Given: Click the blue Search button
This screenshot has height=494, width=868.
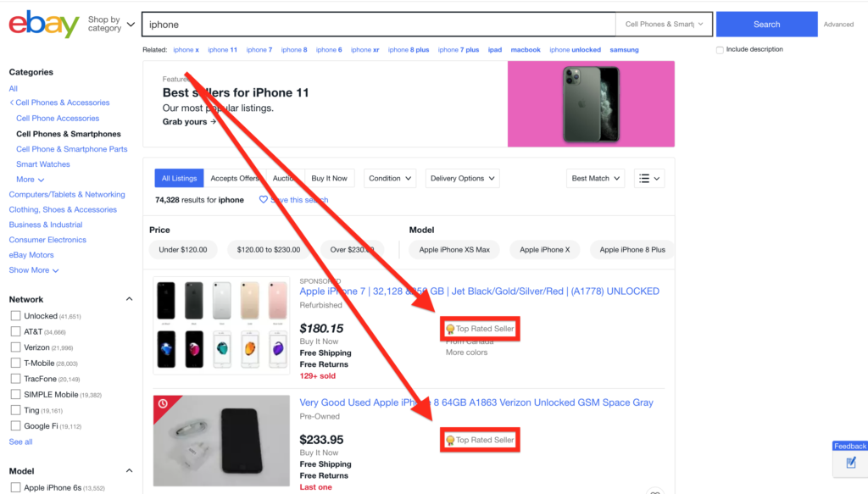Looking at the screenshot, I should (765, 24).
